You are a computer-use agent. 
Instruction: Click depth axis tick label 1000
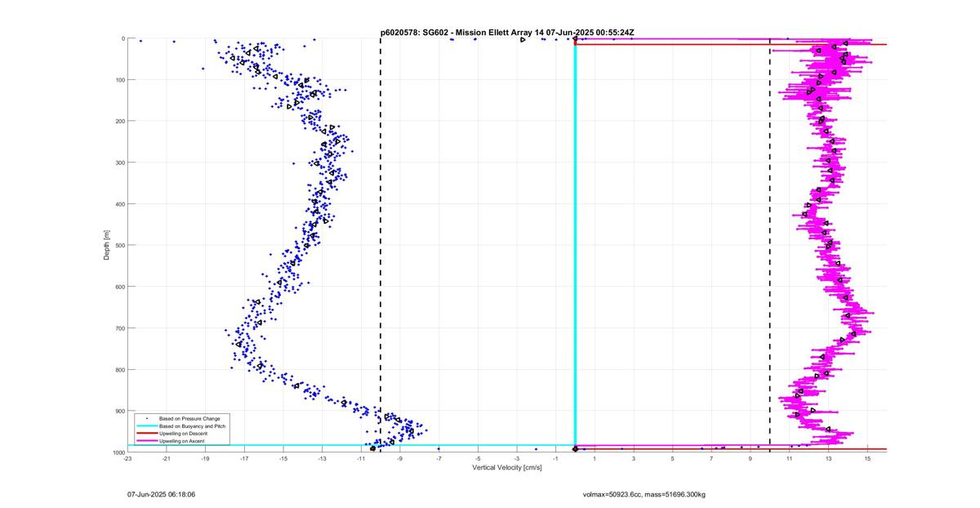[x=118, y=452]
